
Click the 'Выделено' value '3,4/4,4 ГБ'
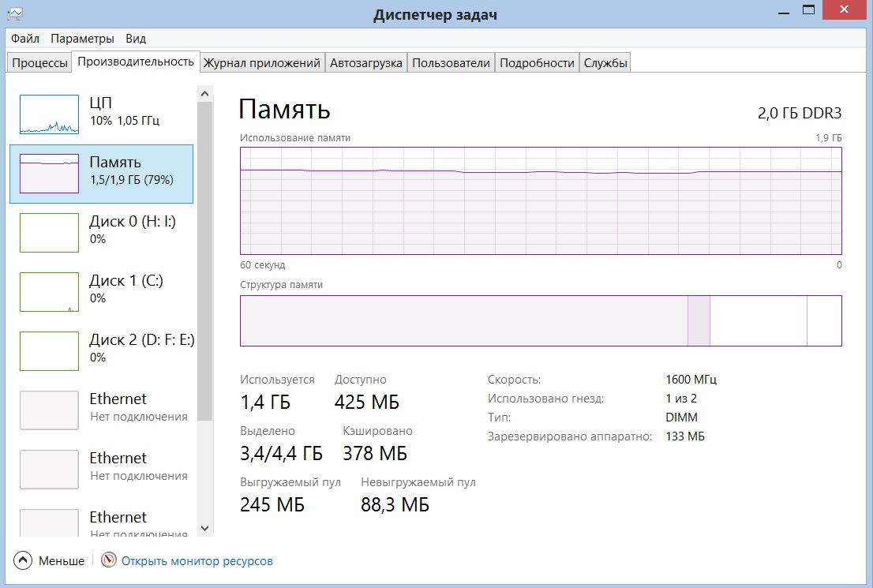pyautogui.click(x=281, y=453)
